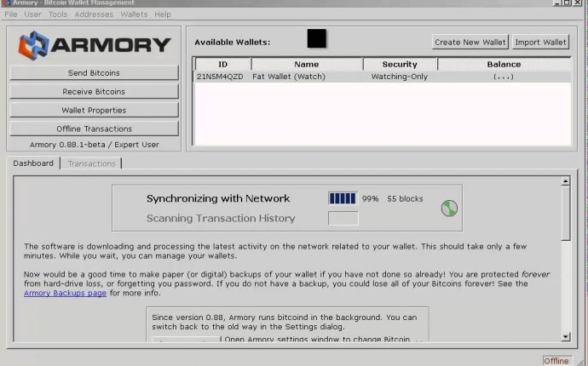Viewport: 588px width, 366px height.
Task: Click the green spinning sync icon
Action: tap(449, 209)
